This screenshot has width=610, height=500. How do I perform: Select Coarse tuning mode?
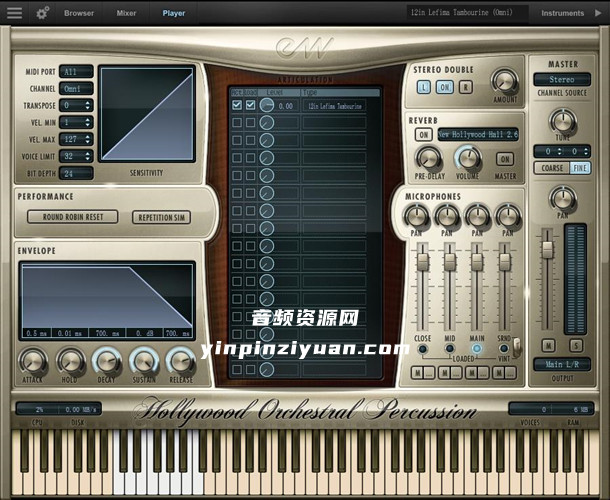[552, 168]
